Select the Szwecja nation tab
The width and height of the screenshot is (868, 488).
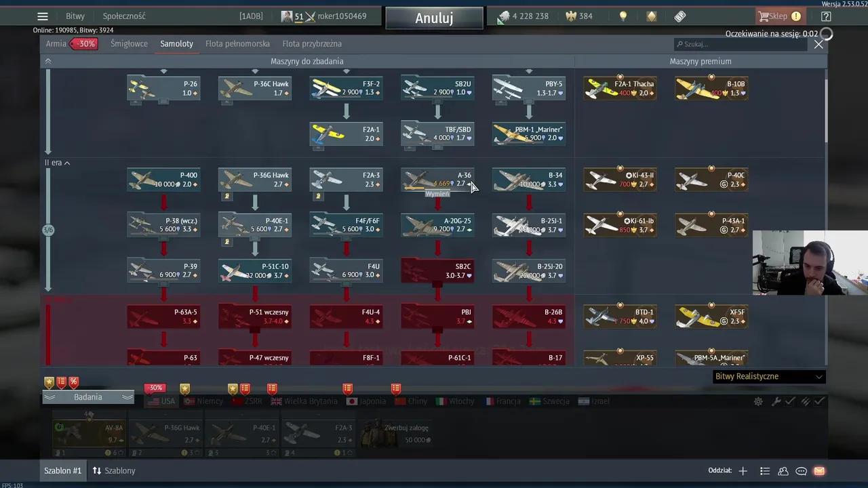[549, 401]
